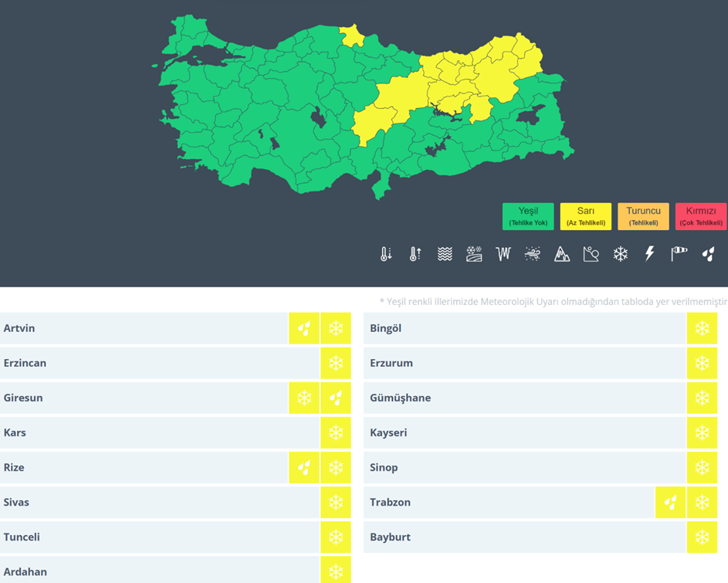Click the Sarı (Az Tehlikeli) legend box

[585, 216]
